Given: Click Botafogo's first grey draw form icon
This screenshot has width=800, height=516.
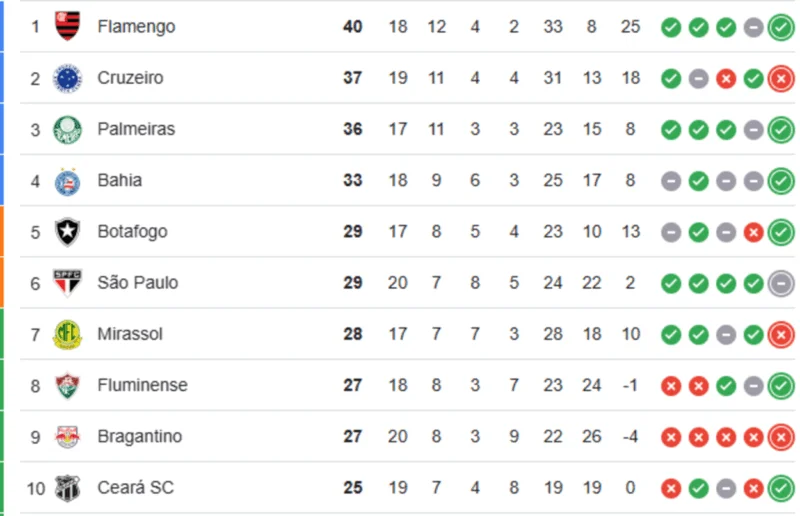Looking at the screenshot, I should 671,232.
